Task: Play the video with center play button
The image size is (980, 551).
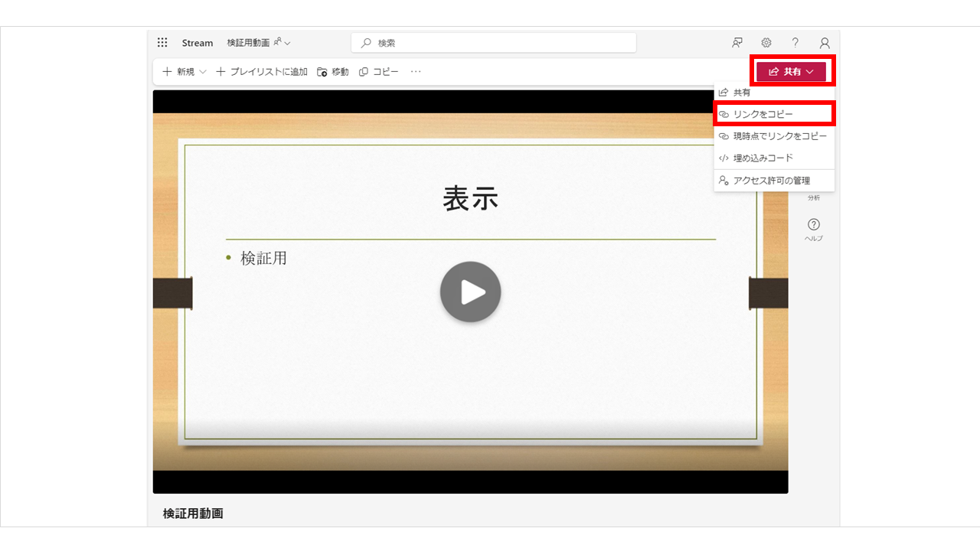Action: (470, 292)
